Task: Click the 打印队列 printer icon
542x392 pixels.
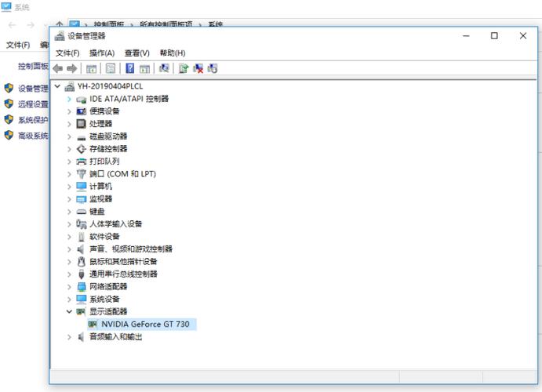Action: point(82,162)
